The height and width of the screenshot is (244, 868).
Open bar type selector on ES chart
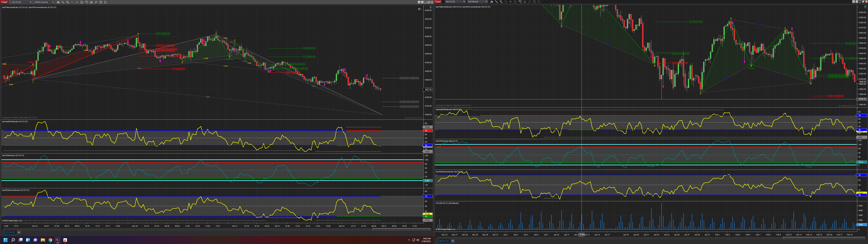point(58,2)
